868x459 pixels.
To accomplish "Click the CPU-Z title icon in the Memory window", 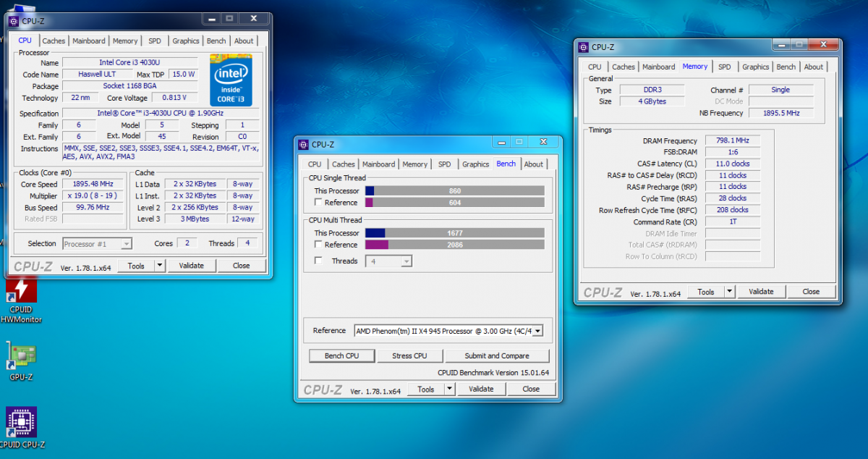I will 583,47.
